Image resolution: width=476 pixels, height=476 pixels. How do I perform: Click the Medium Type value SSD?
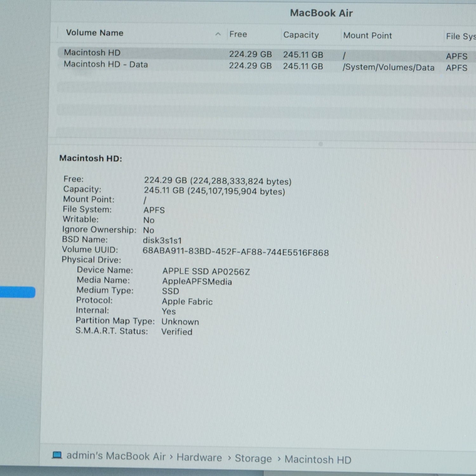[x=170, y=291]
